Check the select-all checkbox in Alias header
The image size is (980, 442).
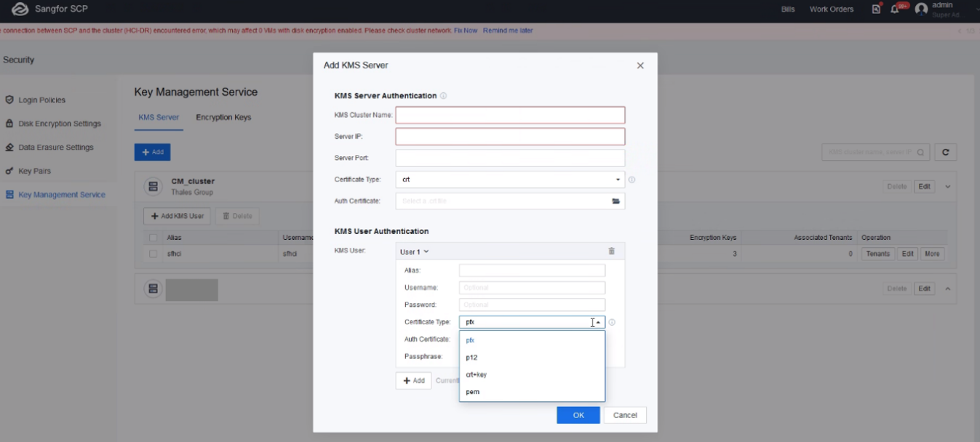153,238
